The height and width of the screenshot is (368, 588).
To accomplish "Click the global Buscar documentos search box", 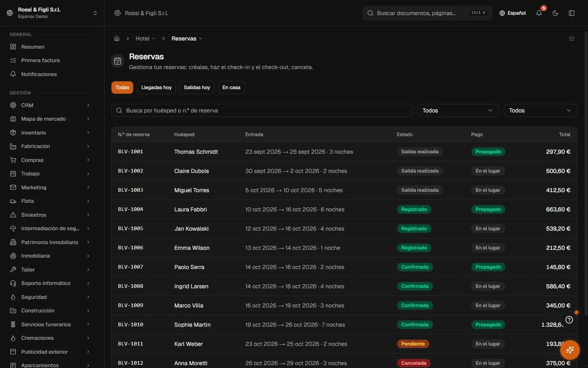I will pos(427,13).
